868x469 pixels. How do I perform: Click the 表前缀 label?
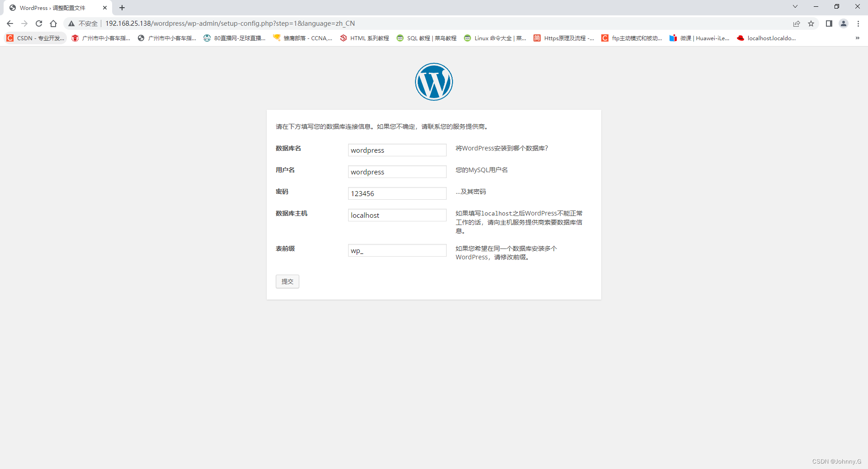point(285,249)
